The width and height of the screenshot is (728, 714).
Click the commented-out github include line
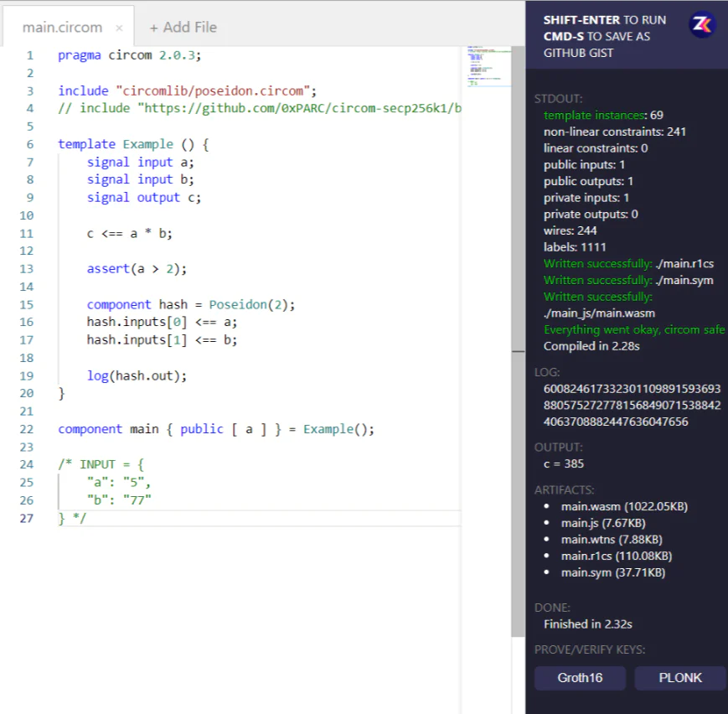(x=260, y=108)
